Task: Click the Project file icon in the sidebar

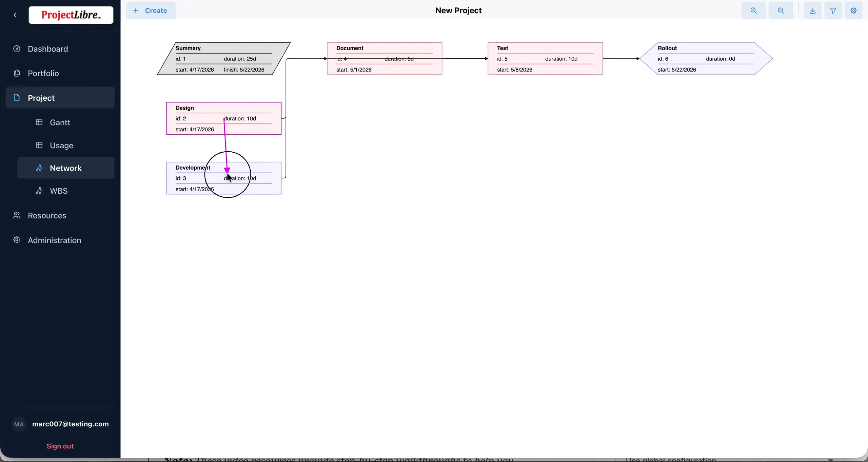Action: pos(17,98)
